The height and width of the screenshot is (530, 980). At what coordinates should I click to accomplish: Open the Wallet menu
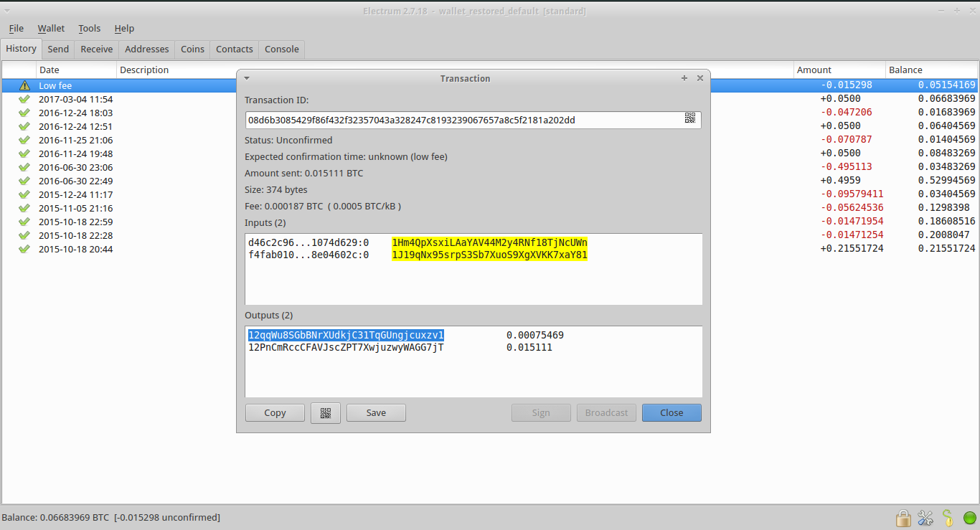pyautogui.click(x=51, y=28)
